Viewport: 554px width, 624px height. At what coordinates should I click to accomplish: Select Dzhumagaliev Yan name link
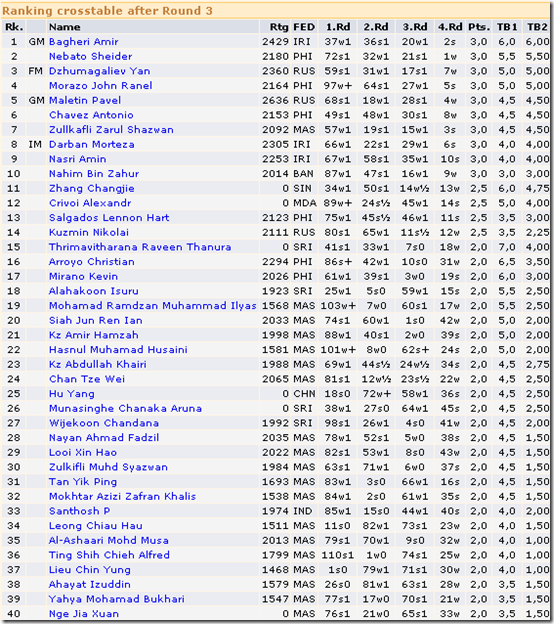[x=99, y=71]
